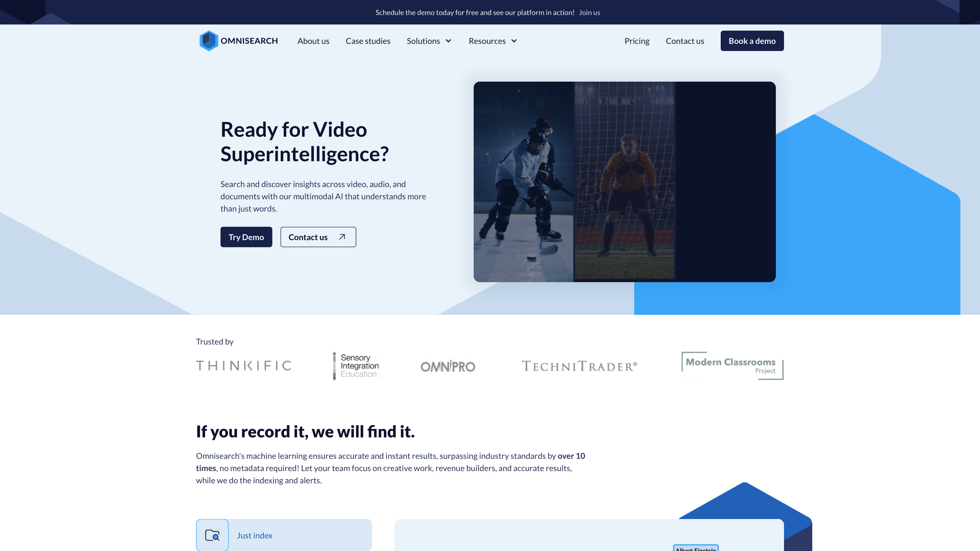This screenshot has height=551, width=980.
Task: Select the TechniTrader logo
Action: [x=579, y=365]
